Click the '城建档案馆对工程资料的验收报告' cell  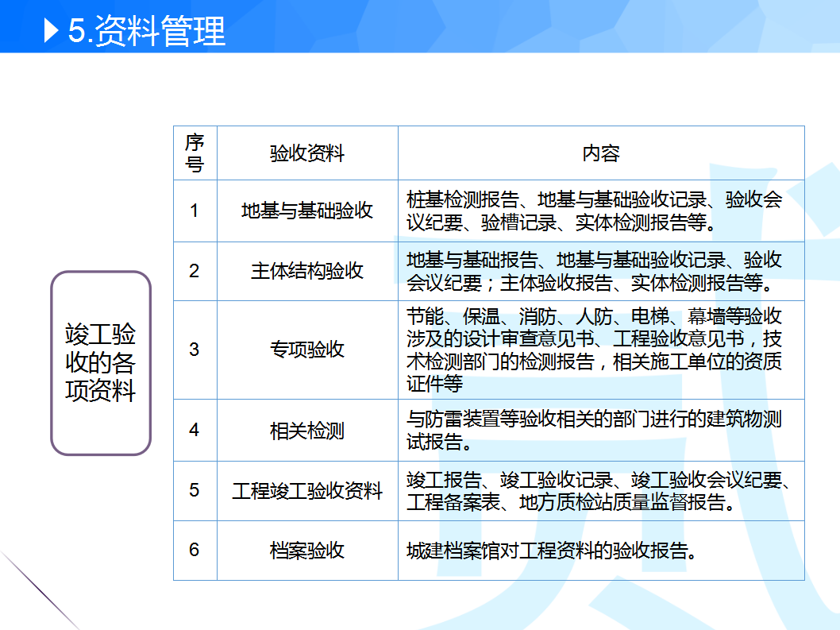[x=601, y=550]
